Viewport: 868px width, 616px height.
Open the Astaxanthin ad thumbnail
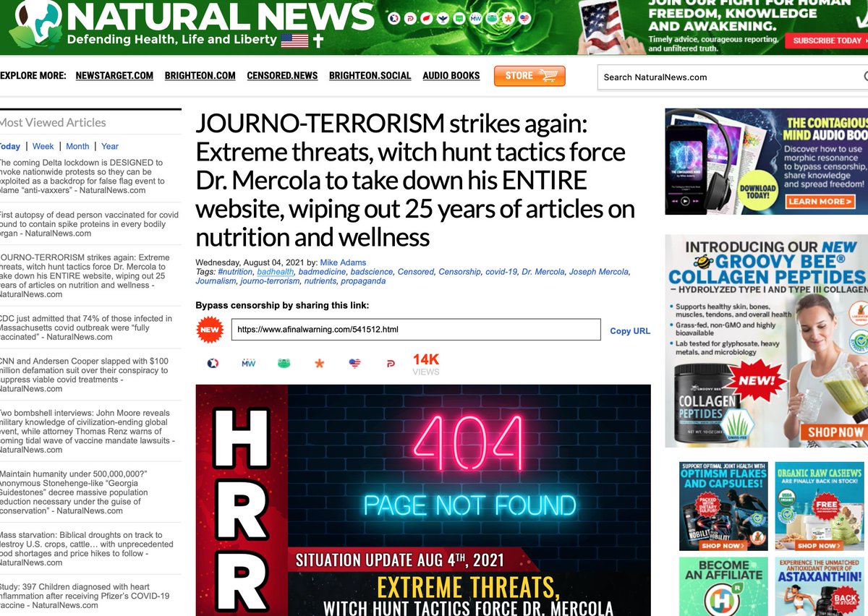point(820,586)
